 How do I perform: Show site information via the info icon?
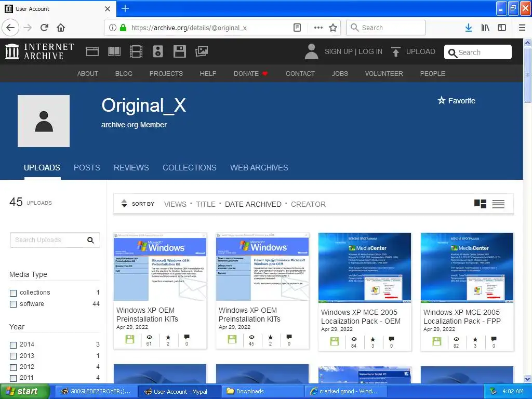click(x=112, y=28)
